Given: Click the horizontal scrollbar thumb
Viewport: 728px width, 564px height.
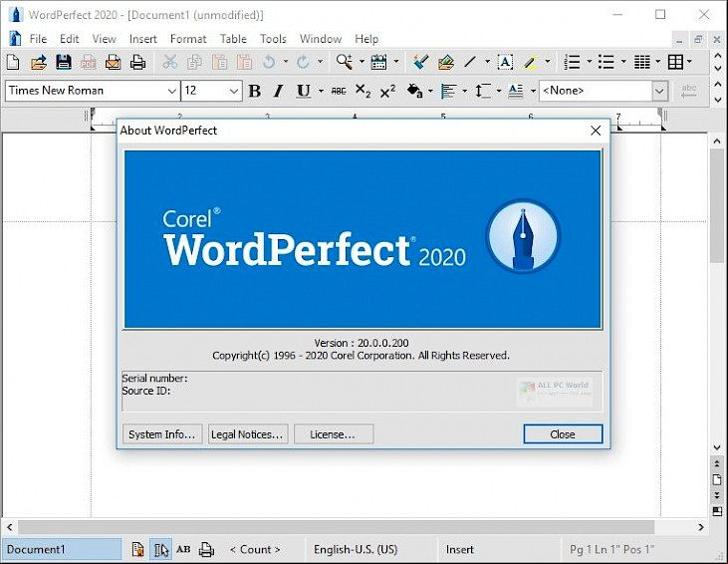Looking at the screenshot, I should pos(336,527).
